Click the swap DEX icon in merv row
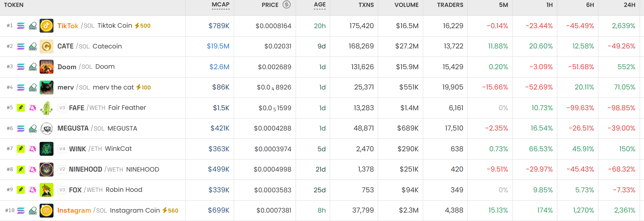 pyautogui.click(x=33, y=88)
